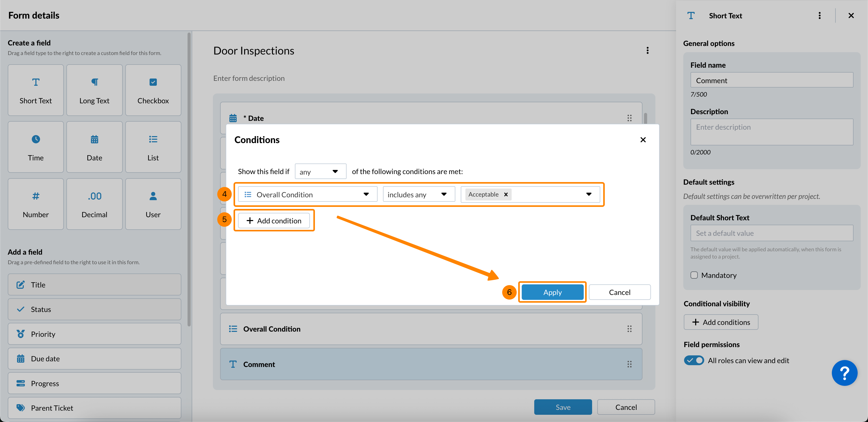Expand the 'any' conditions dropdown
868x422 pixels.
click(320, 172)
